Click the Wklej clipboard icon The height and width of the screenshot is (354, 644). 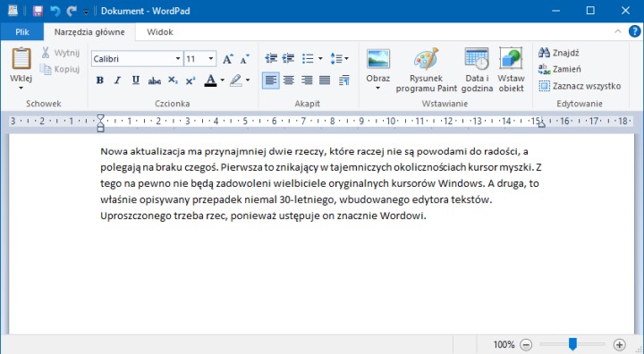[x=21, y=58]
